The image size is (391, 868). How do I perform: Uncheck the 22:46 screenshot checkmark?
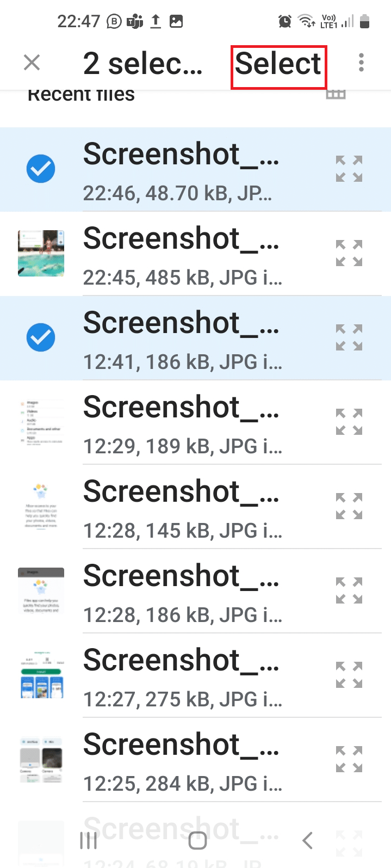41,169
